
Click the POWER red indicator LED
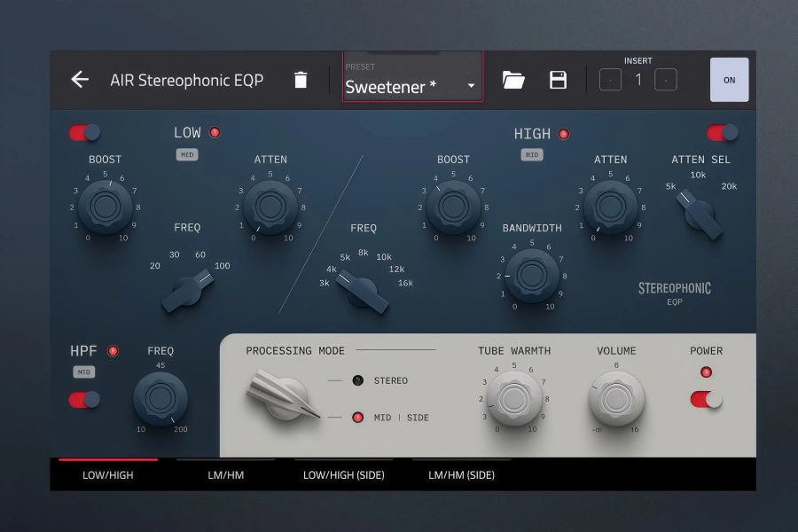coord(706,372)
